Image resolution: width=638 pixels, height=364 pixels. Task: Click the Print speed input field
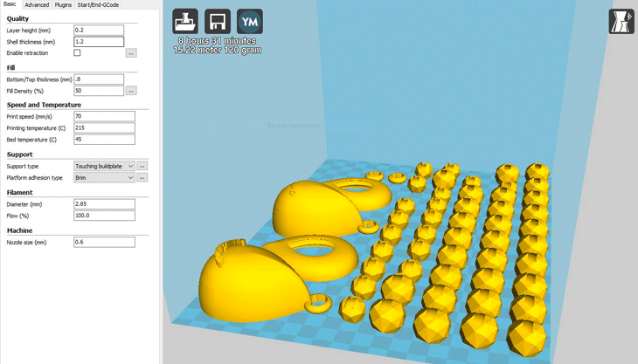pos(104,116)
